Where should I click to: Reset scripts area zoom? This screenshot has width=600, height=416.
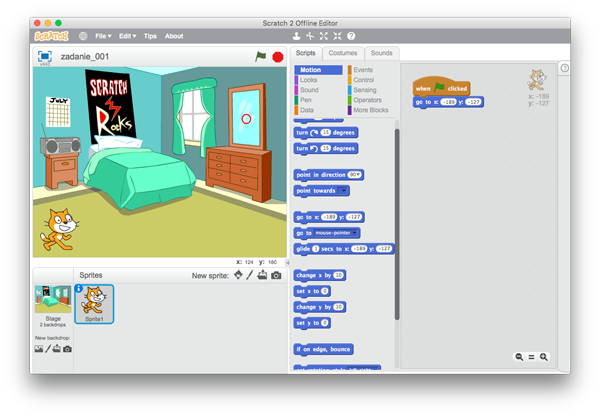tap(532, 357)
